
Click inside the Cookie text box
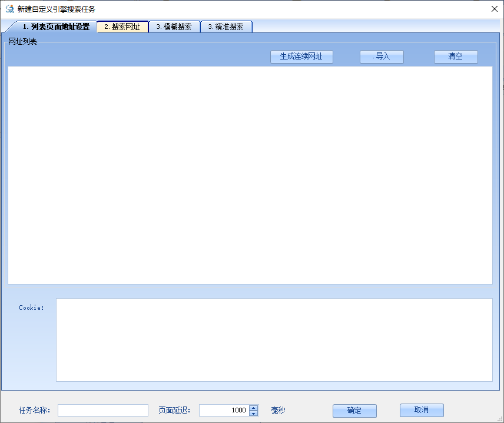coord(274,339)
